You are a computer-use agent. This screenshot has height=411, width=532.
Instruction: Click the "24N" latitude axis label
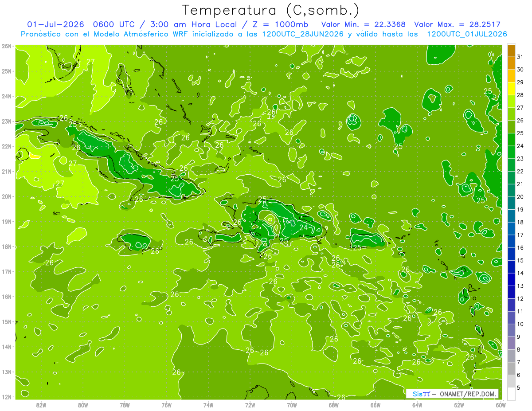tap(7, 96)
